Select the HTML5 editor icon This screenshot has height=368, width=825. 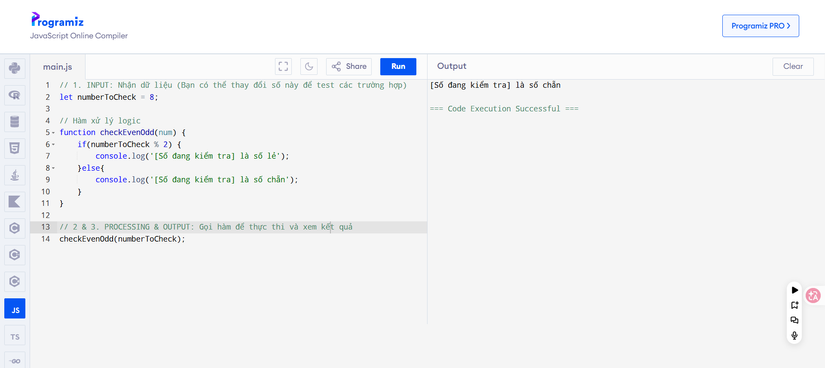coord(15,148)
